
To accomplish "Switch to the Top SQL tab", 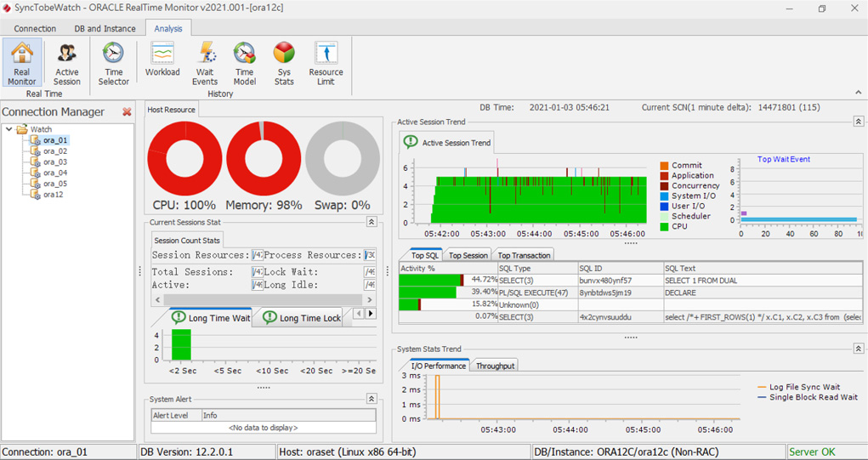I will click(425, 255).
